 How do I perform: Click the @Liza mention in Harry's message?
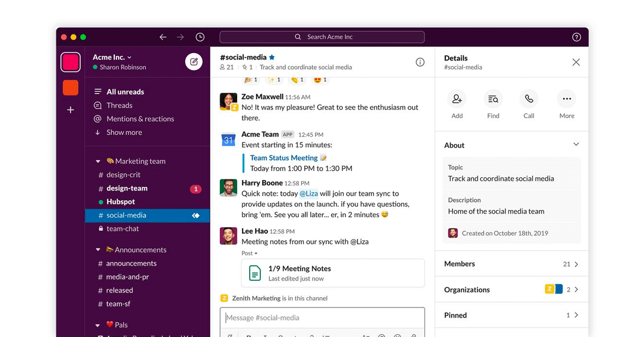309,194
